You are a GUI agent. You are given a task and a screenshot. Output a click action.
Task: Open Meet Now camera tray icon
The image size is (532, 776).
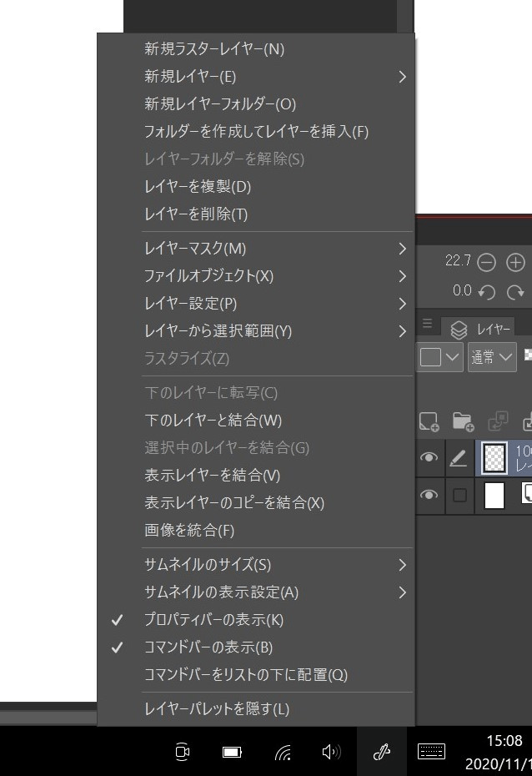point(183,752)
